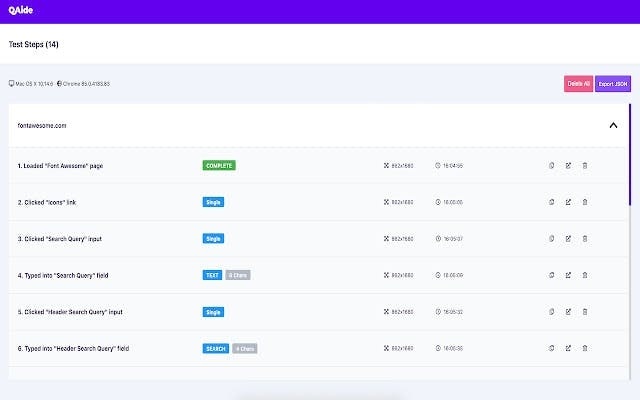
Task: Click the clock icon in step 3 row
Action: (438, 239)
